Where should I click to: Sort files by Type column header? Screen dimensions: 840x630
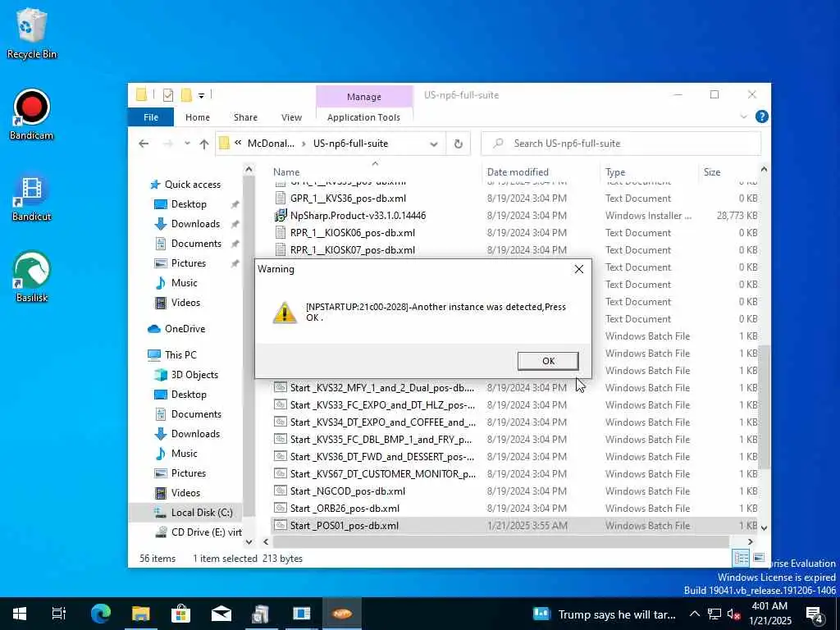tap(615, 172)
